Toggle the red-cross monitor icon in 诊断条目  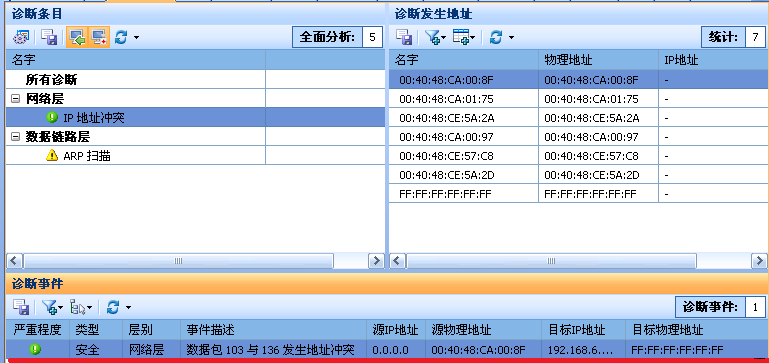pyautogui.click(x=100, y=37)
